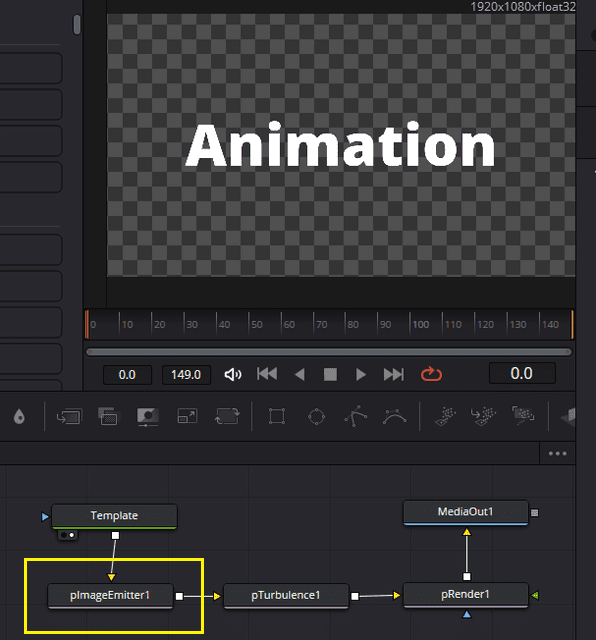Add a B-Spline mask tool
Viewport: 596px width, 640px height.
[394, 417]
